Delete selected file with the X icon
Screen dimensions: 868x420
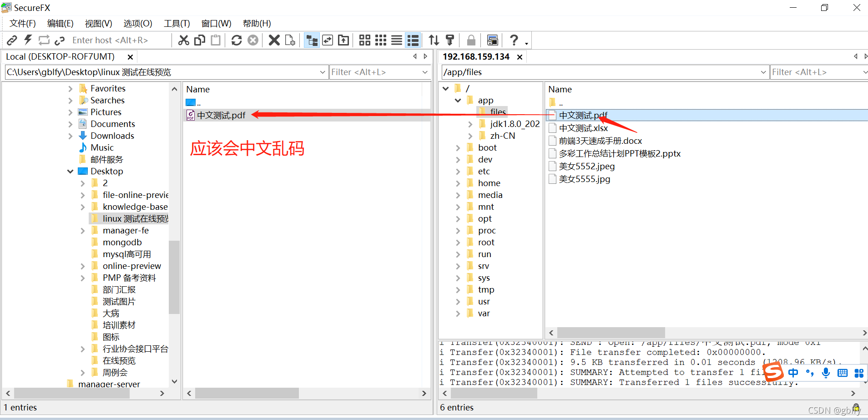274,40
